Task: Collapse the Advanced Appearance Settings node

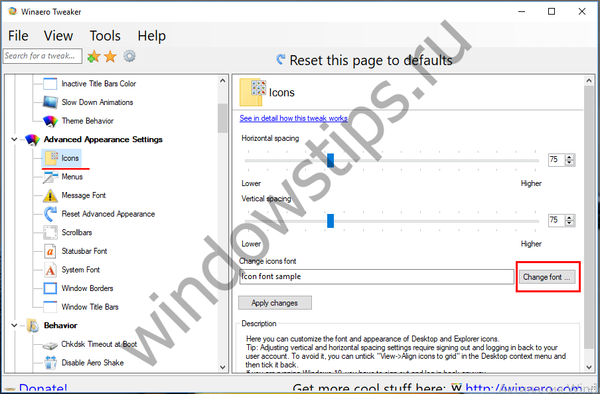Action: pos(14,140)
